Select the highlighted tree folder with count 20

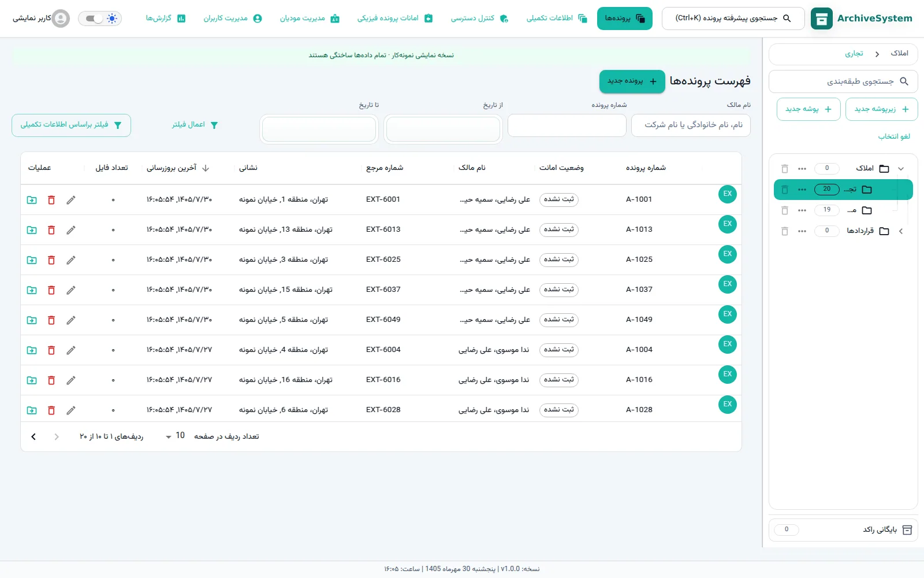[843, 190]
